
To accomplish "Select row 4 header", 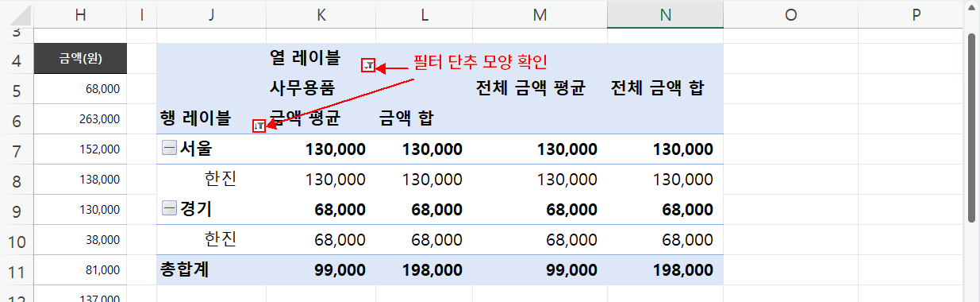I will (17, 58).
